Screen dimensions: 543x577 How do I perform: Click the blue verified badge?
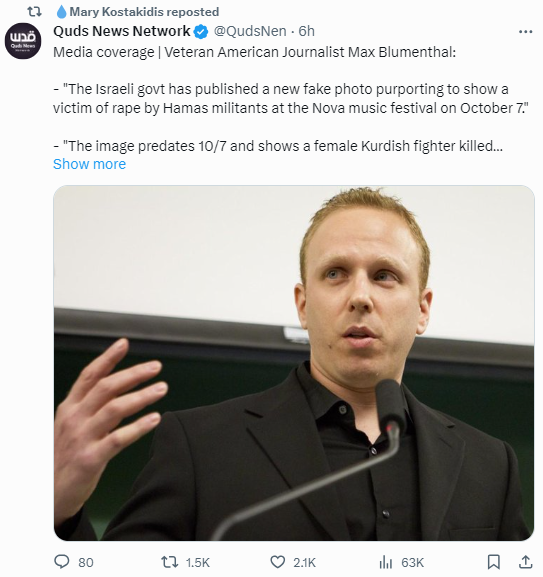pos(201,32)
